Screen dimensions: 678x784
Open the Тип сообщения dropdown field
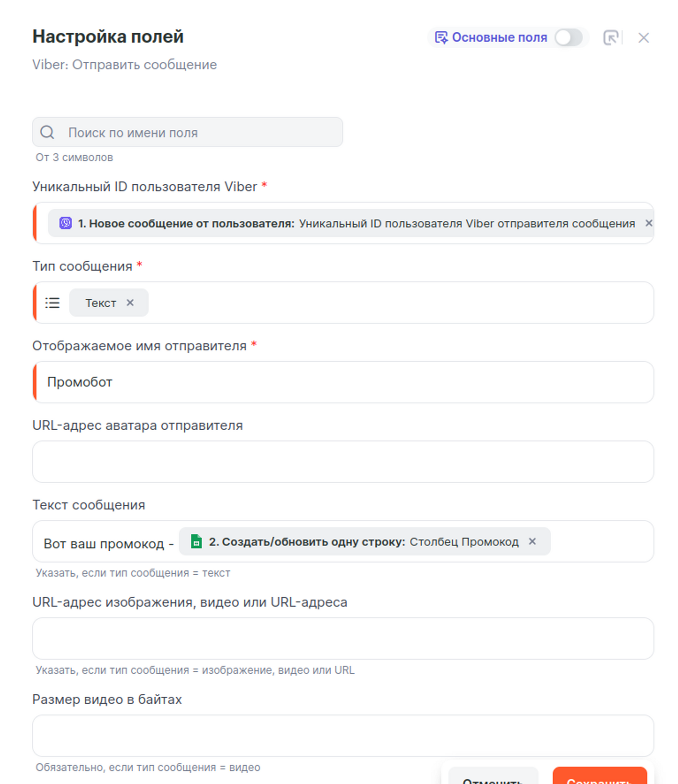pos(392,303)
